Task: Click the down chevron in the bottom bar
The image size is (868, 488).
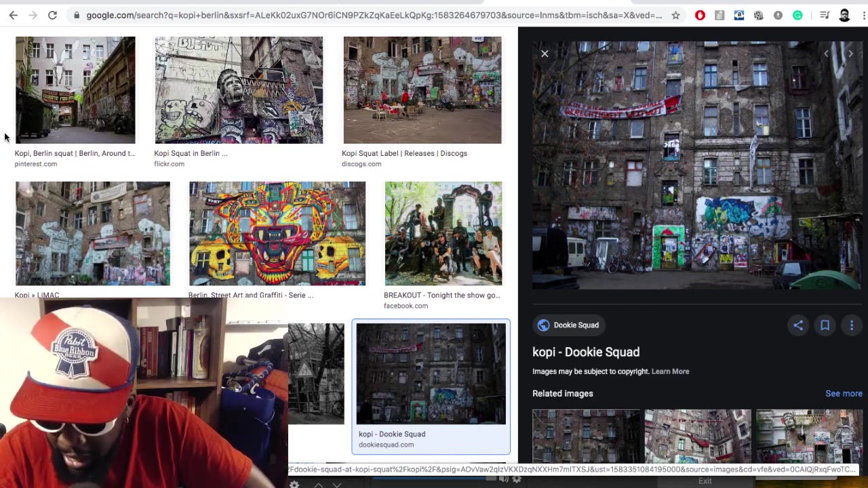Action: pos(337,485)
